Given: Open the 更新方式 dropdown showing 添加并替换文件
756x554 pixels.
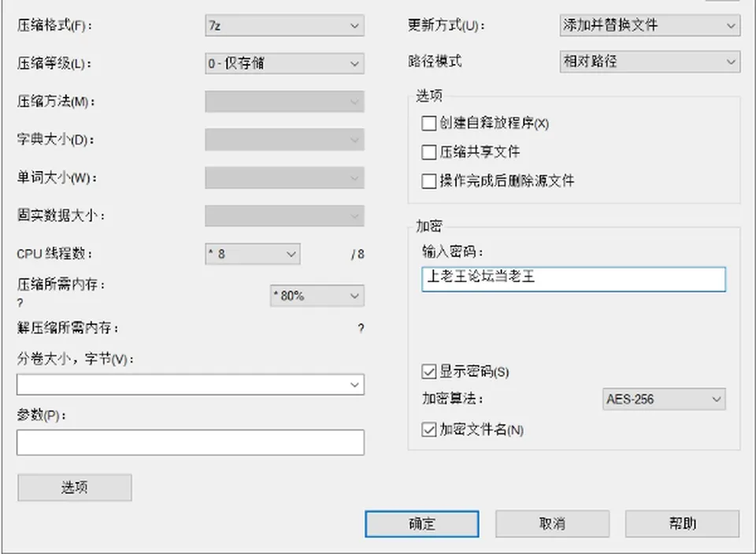Looking at the screenshot, I should (650, 25).
